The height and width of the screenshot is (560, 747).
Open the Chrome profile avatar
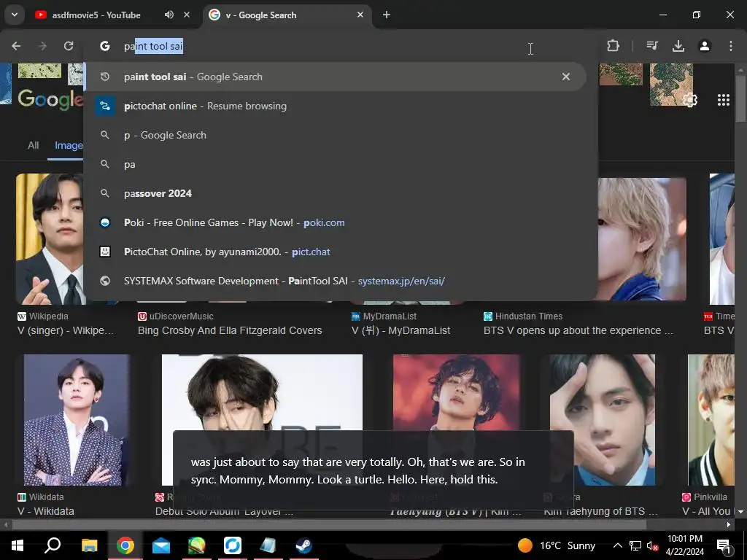[x=705, y=46]
